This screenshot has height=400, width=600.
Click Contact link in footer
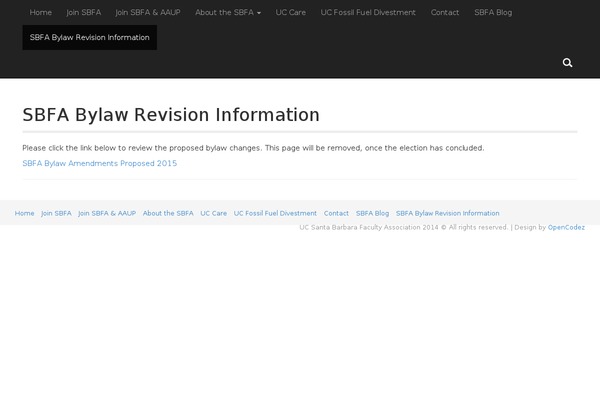pyautogui.click(x=336, y=213)
